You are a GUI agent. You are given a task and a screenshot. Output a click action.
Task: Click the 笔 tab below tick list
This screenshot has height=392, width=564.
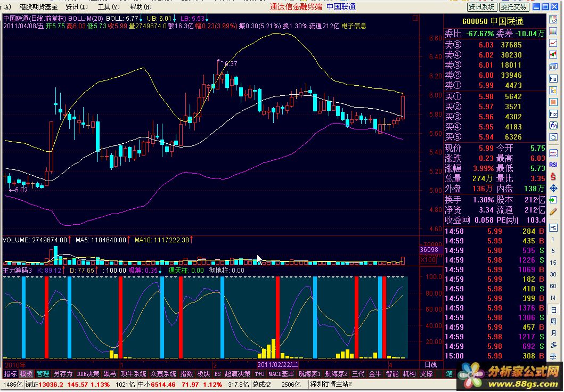[449, 374]
